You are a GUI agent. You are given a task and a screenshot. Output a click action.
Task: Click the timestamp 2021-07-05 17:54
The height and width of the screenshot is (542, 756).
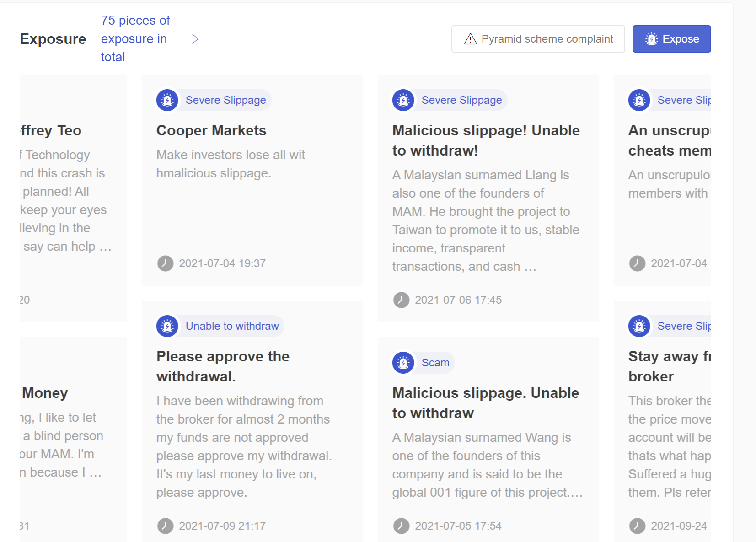pyautogui.click(x=458, y=526)
